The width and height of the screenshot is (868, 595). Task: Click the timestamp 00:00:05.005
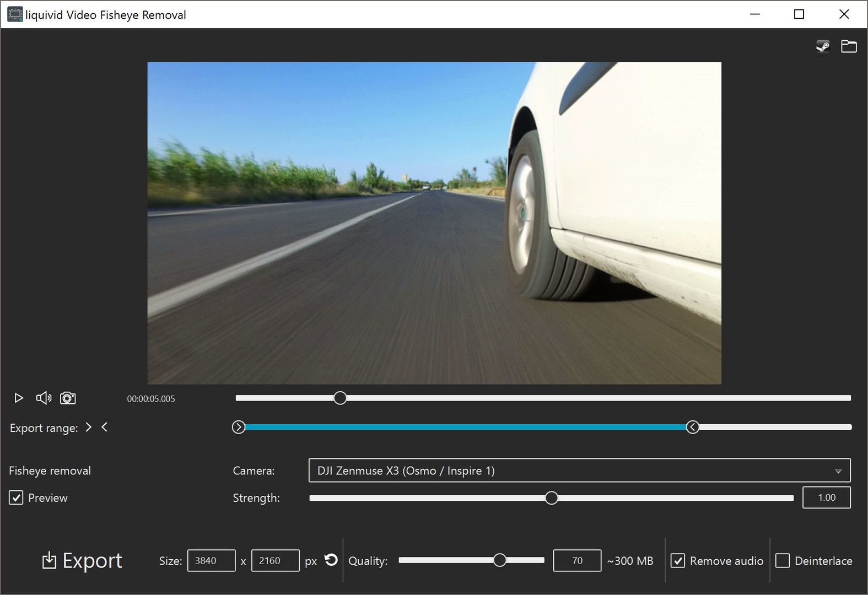[x=151, y=399]
